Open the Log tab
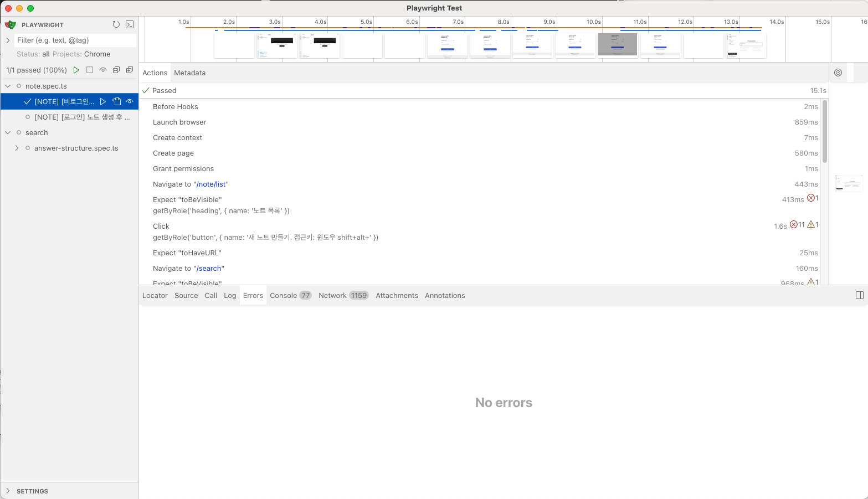 (230, 295)
